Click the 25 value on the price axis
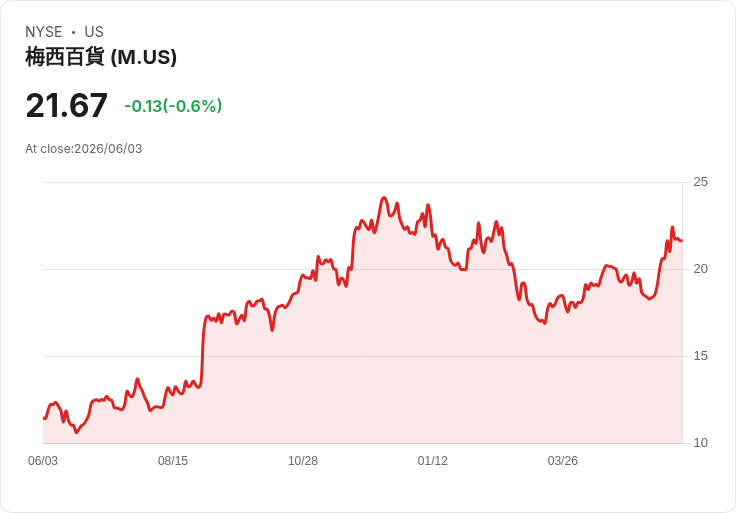 pyautogui.click(x=700, y=182)
